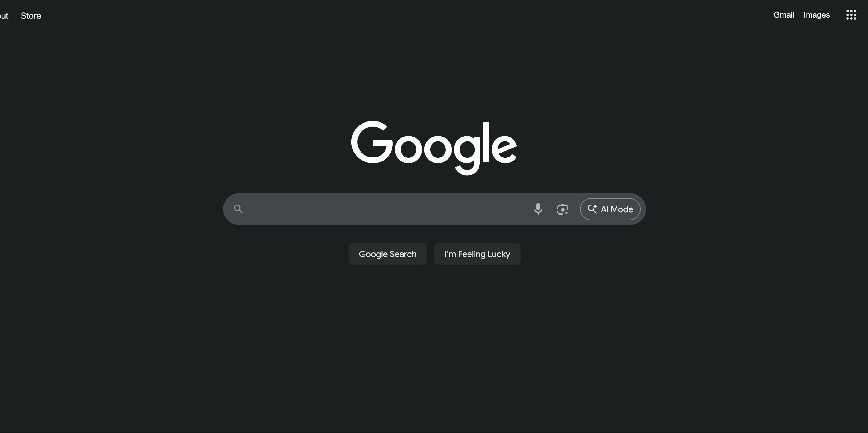Start voice search with the microphone icon

click(538, 209)
